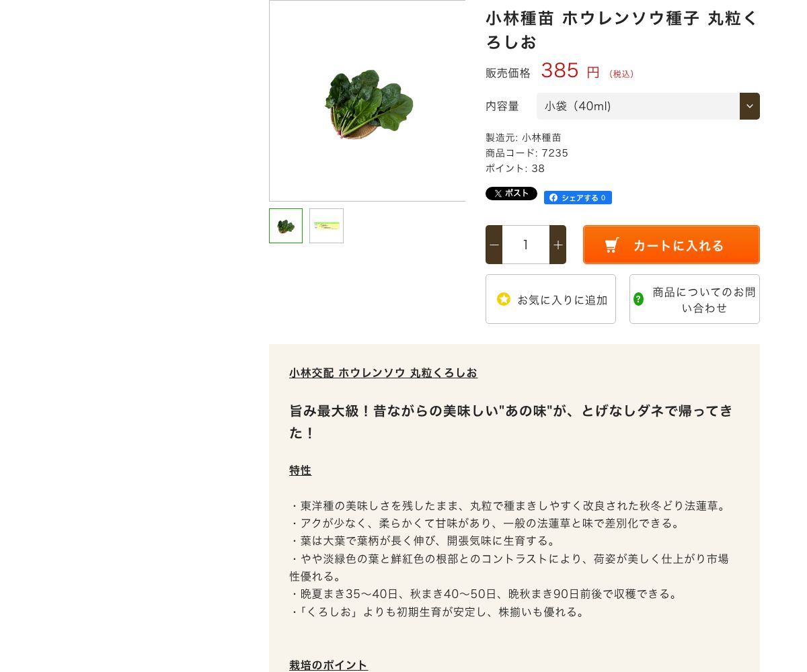807x672 pixels.
Task: Click the main spinach product image
Action: (x=367, y=101)
